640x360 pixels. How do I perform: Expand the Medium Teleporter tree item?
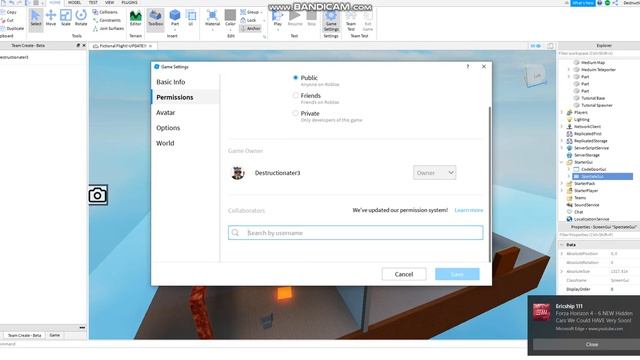[x=569, y=70]
